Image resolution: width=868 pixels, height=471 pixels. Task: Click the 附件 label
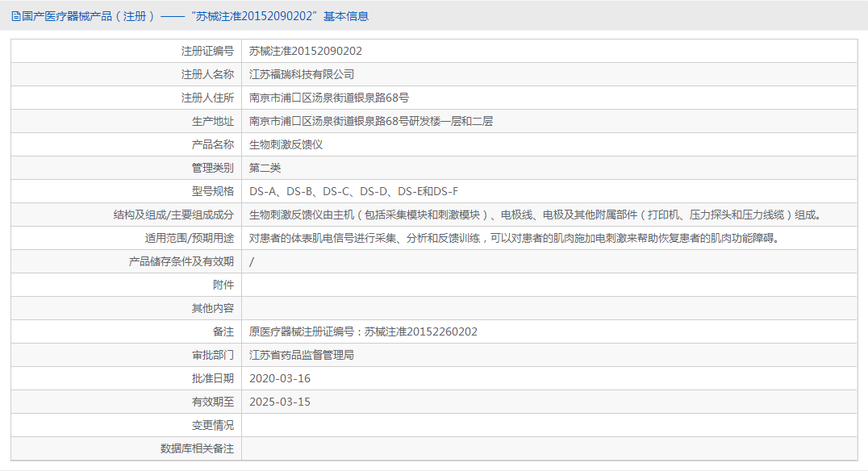pyautogui.click(x=223, y=285)
